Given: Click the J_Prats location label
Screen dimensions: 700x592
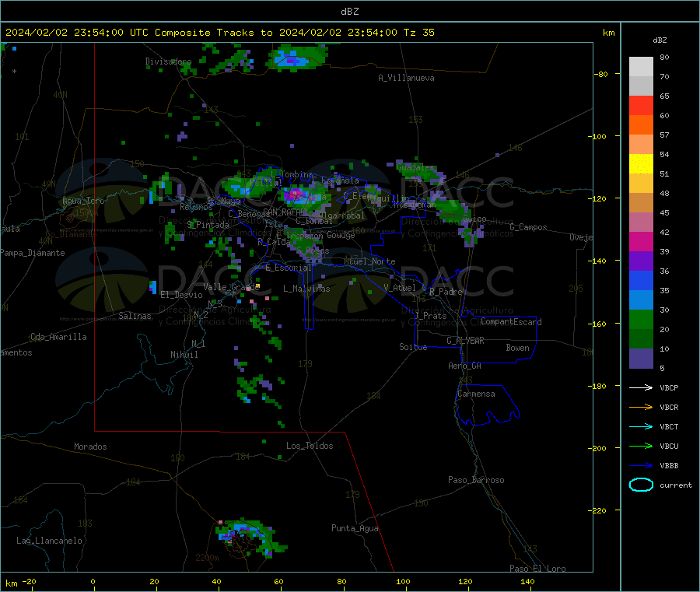Looking at the screenshot, I should 431,316.
